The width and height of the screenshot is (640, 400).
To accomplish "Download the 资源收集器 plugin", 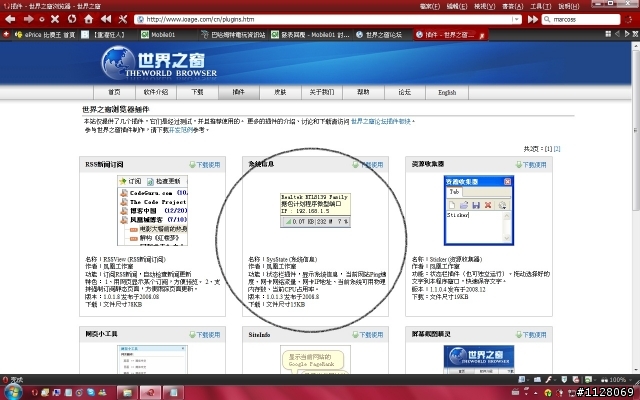I will point(531,164).
